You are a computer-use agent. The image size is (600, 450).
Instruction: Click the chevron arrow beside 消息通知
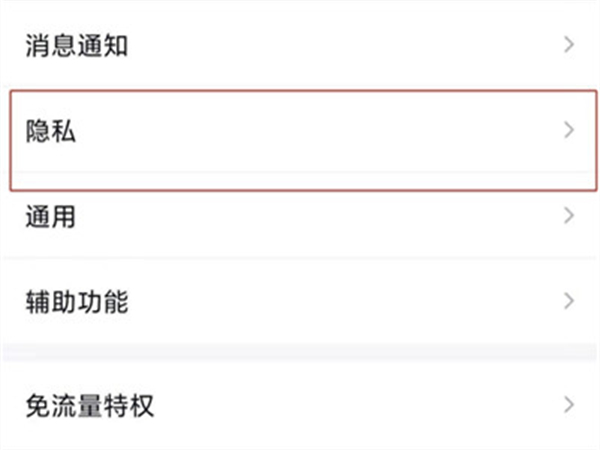click(x=569, y=46)
